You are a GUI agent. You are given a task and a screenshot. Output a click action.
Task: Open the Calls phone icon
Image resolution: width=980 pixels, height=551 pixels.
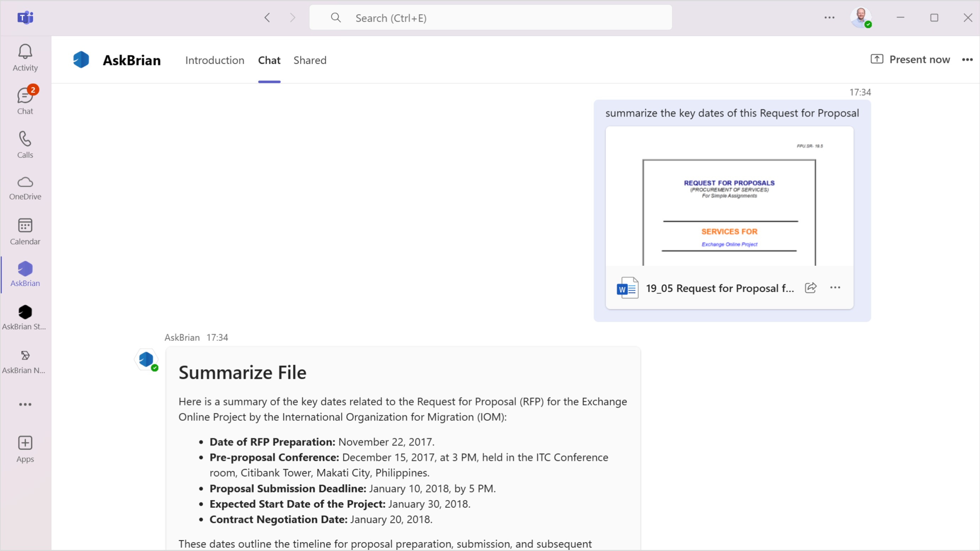tap(25, 144)
